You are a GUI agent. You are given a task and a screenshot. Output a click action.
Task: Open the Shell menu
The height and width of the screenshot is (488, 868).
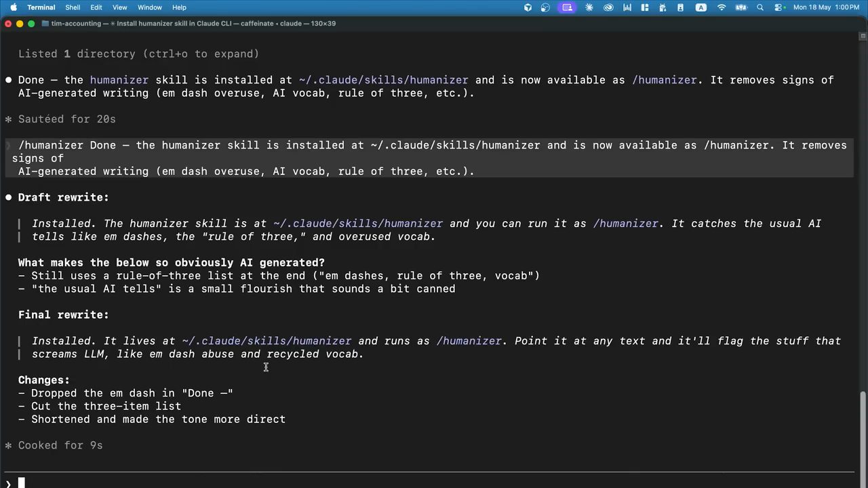[x=73, y=7]
